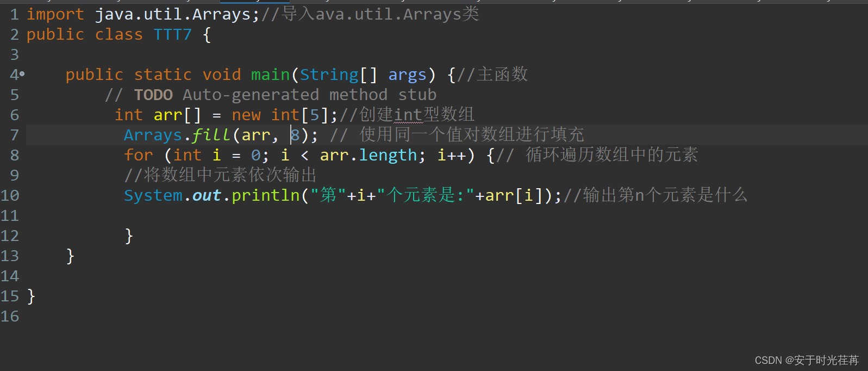The image size is (868, 371).
Task: Click line number 14 in the gutter
Action: [10, 276]
